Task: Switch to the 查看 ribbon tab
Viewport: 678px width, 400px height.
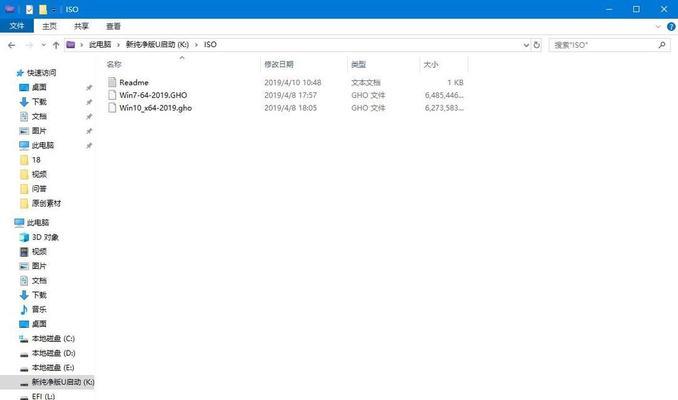Action: pos(113,26)
